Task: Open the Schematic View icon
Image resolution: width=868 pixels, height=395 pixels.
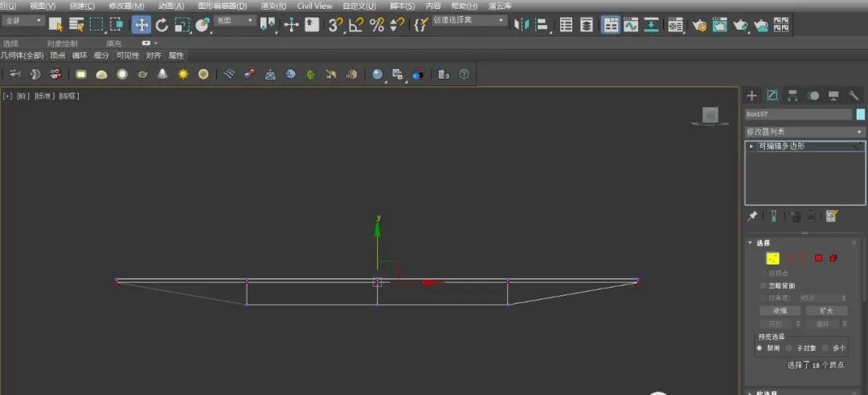Action: (652, 24)
